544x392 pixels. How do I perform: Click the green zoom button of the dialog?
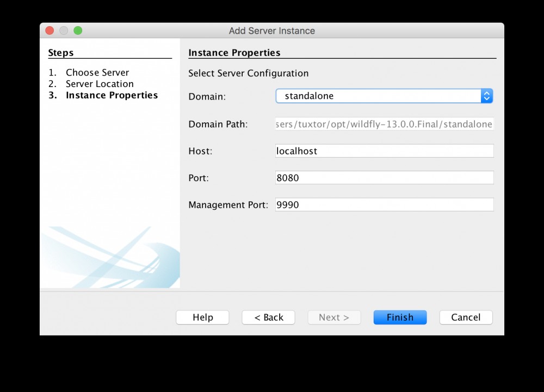tap(78, 31)
